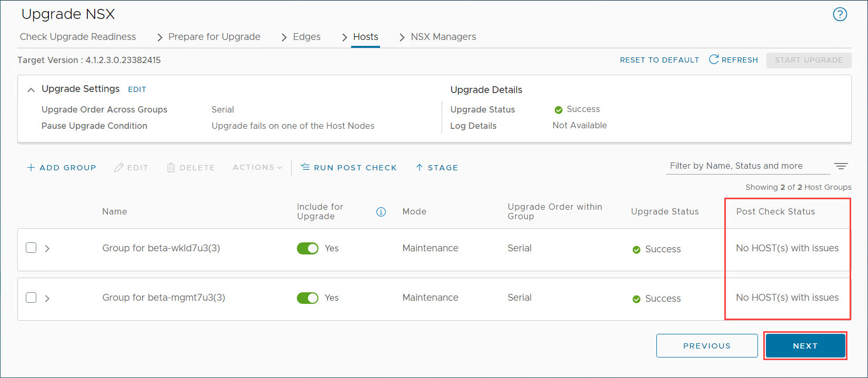
Task: Open the Actions dropdown menu
Action: click(257, 167)
